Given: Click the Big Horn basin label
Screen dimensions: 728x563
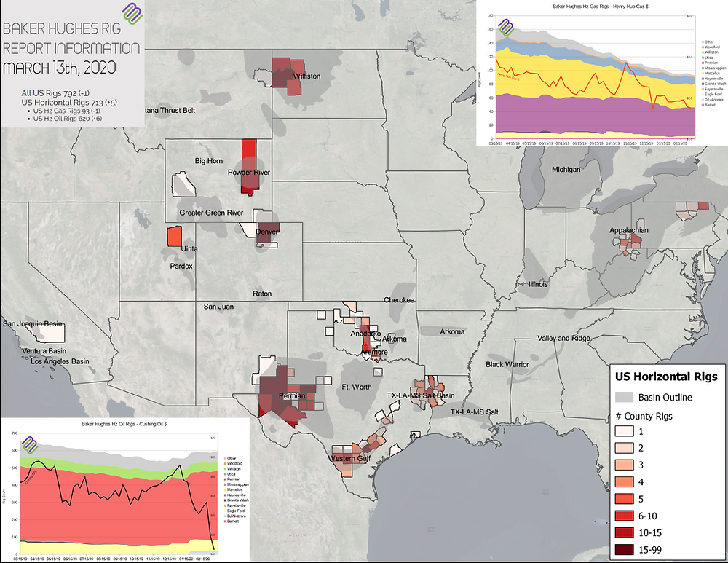Looking at the screenshot, I should (209, 161).
